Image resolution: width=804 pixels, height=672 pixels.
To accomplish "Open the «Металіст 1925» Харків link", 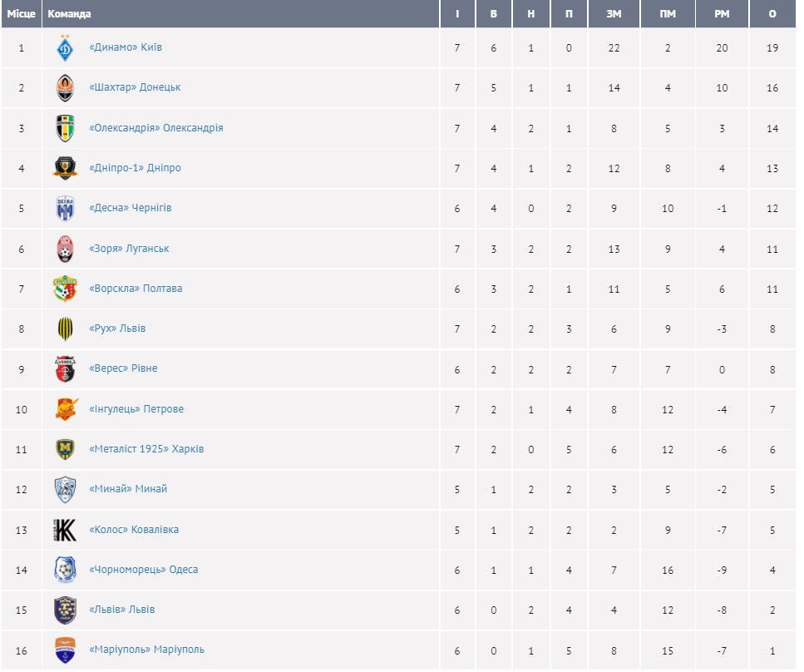I will pyautogui.click(x=146, y=449).
